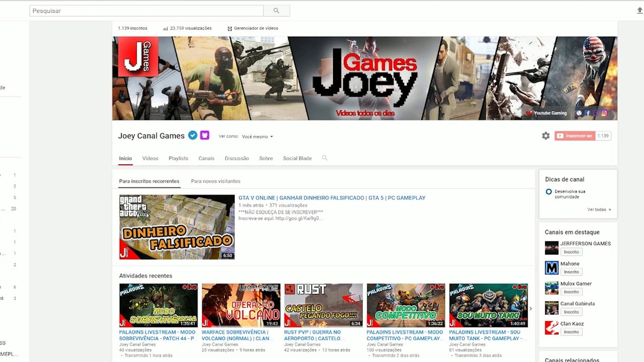The width and height of the screenshot is (644, 362).
Task: Click the JERFFERSON GAMES channel name
Action: (586, 244)
